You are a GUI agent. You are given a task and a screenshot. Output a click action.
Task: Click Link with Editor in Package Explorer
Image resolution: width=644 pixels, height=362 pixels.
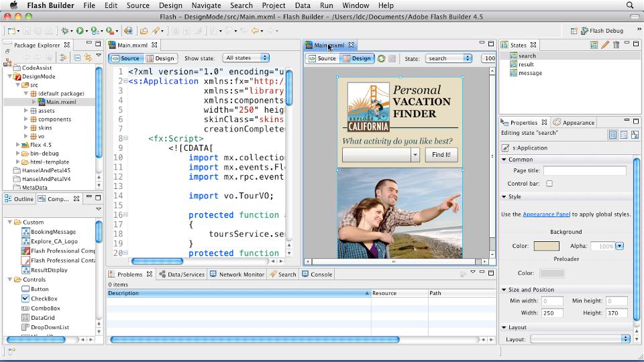pos(87,58)
